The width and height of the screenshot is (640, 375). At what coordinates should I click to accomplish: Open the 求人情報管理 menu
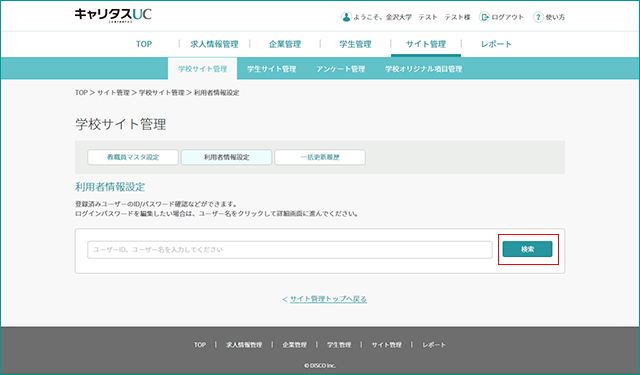[x=214, y=44]
